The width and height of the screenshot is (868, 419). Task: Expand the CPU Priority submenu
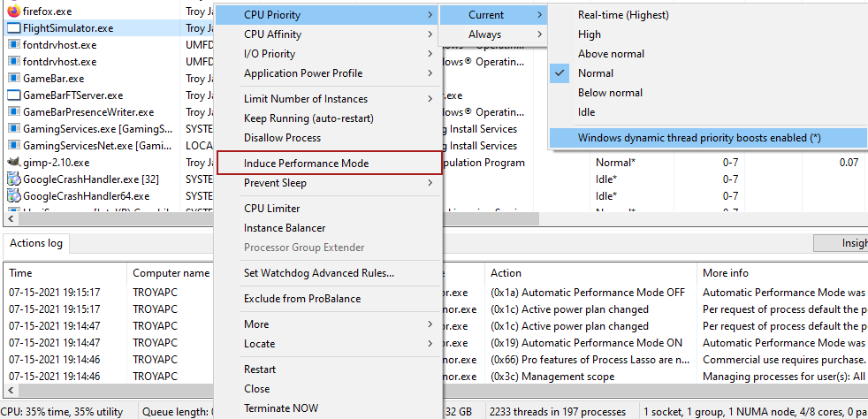coord(328,15)
